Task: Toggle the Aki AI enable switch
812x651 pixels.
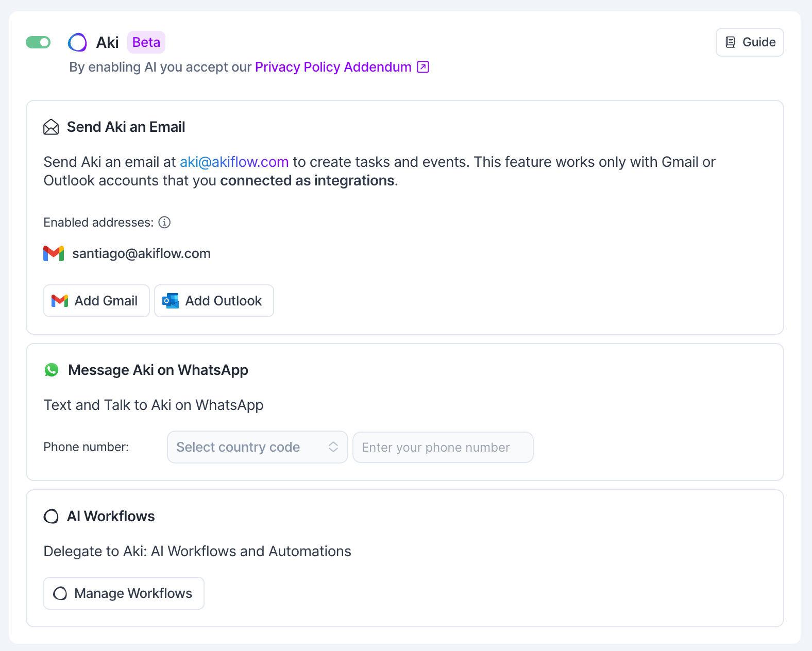Action: tap(38, 42)
